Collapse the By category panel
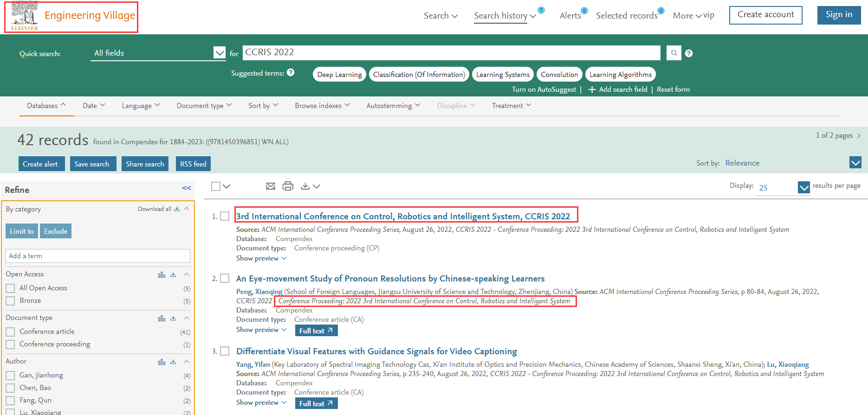 [187, 209]
